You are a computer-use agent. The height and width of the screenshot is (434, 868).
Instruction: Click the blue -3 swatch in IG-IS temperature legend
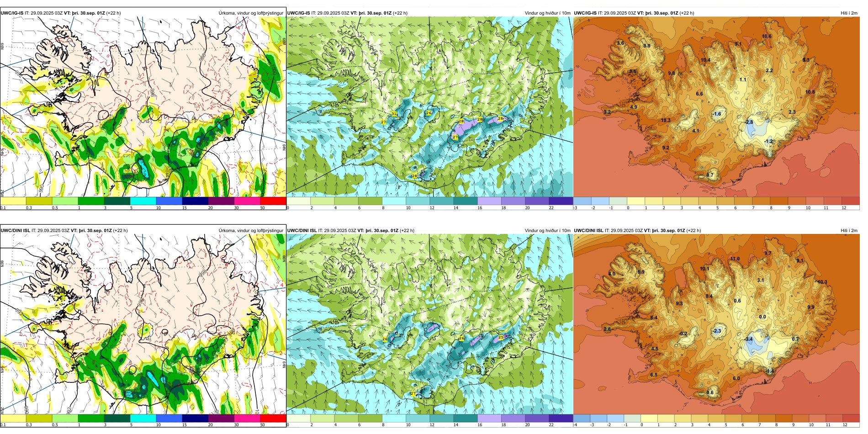[582, 201]
